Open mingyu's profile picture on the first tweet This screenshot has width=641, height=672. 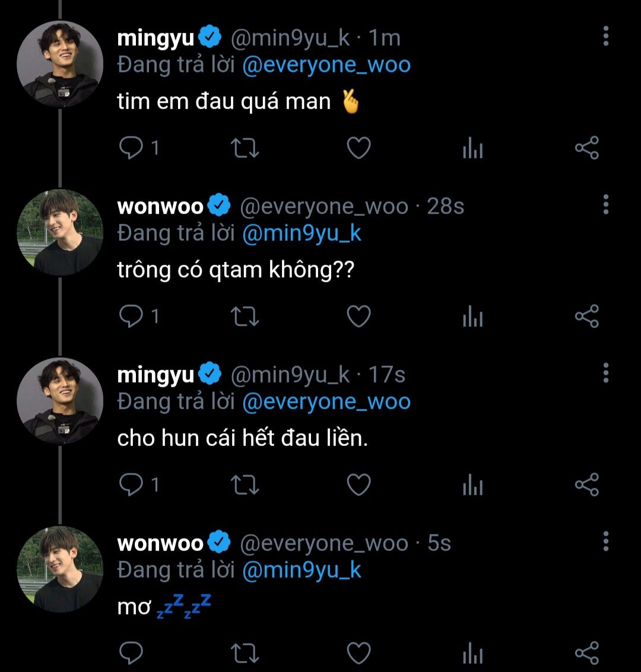[59, 64]
